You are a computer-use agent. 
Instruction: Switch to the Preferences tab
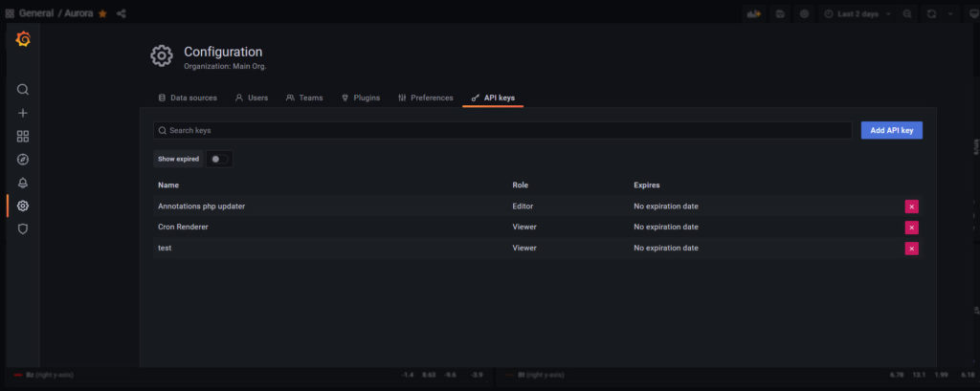point(426,98)
